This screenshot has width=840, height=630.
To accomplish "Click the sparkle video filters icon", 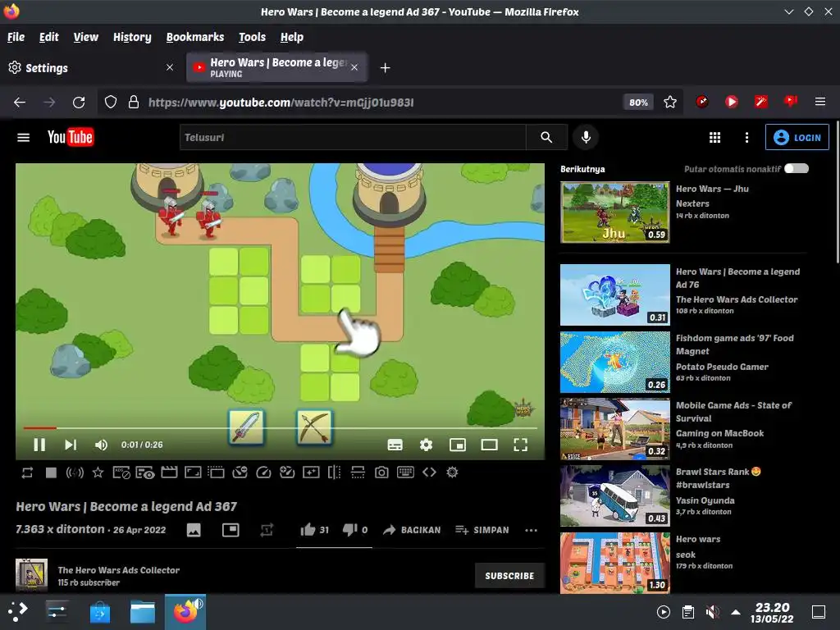I will [x=311, y=472].
